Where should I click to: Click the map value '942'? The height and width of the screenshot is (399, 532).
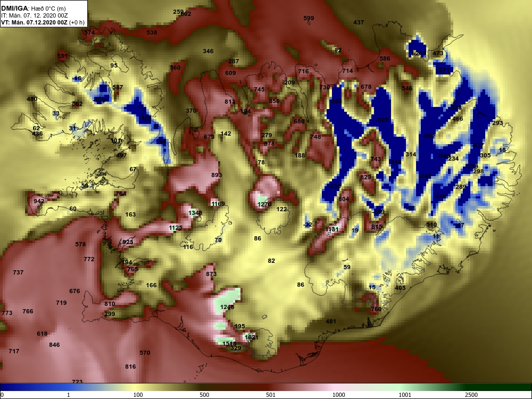[x=39, y=201]
